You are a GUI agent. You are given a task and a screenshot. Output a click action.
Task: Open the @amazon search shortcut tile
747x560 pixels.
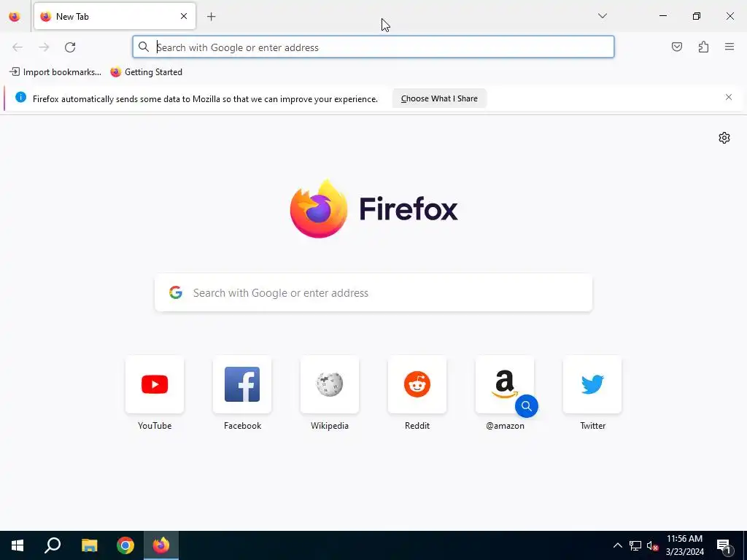[x=505, y=384]
